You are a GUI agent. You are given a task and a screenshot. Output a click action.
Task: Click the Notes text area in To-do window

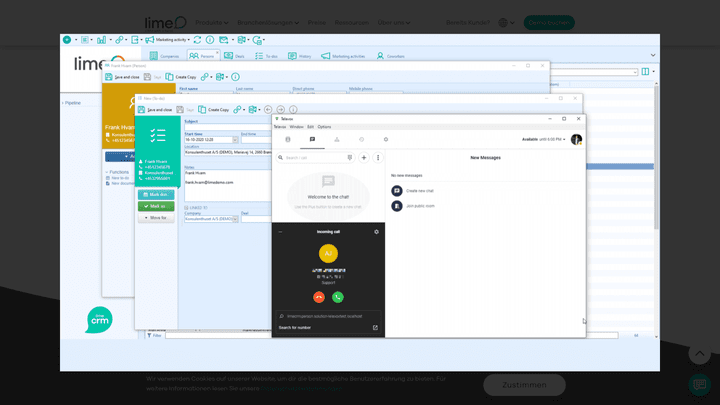click(228, 186)
